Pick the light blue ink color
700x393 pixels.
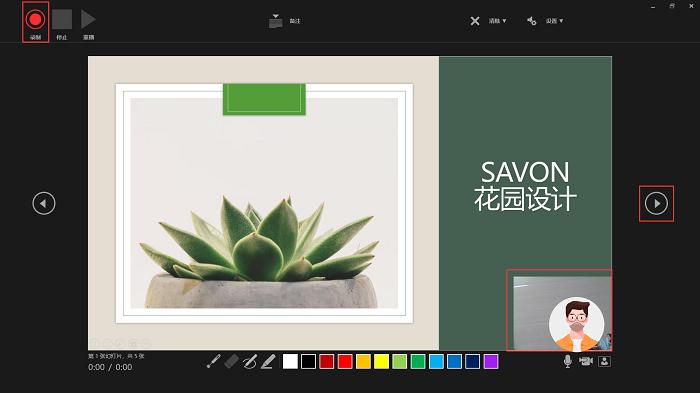(x=436, y=361)
